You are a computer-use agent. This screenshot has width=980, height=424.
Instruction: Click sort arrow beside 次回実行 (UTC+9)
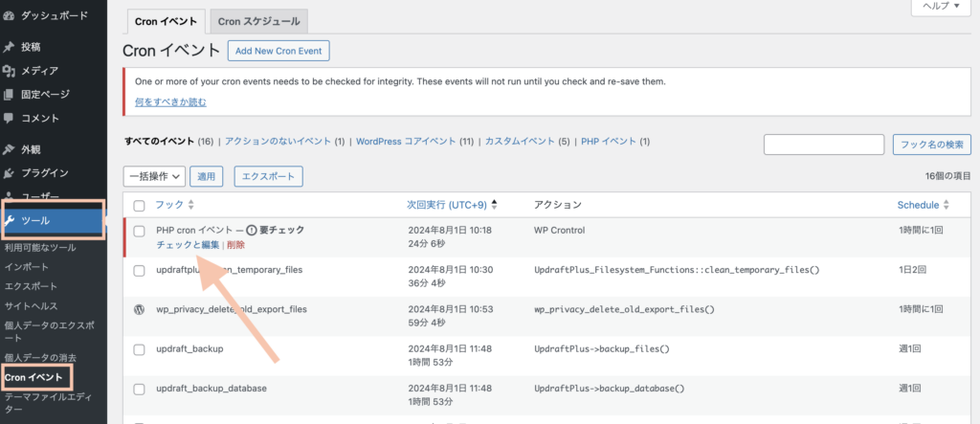coord(495,205)
